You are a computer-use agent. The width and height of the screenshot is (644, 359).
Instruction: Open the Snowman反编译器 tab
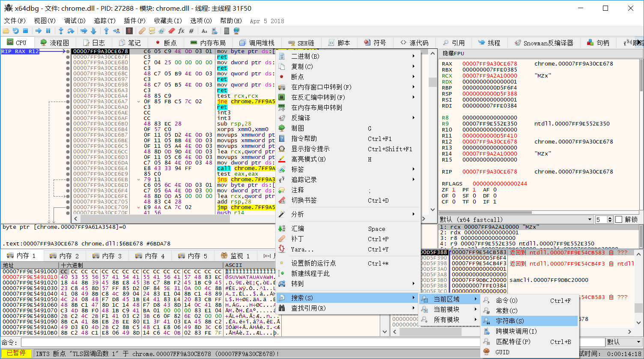coord(544,43)
